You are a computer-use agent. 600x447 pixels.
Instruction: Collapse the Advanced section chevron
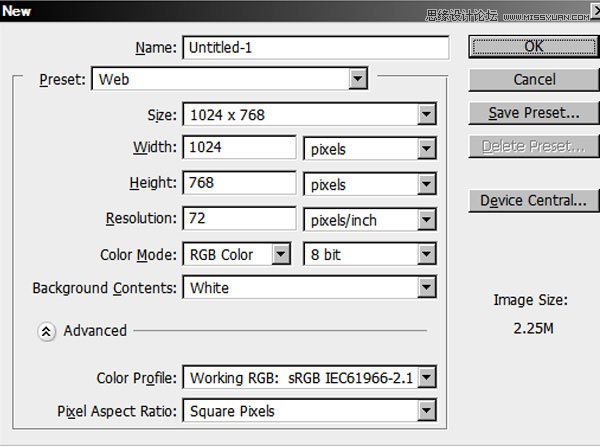pos(47,331)
